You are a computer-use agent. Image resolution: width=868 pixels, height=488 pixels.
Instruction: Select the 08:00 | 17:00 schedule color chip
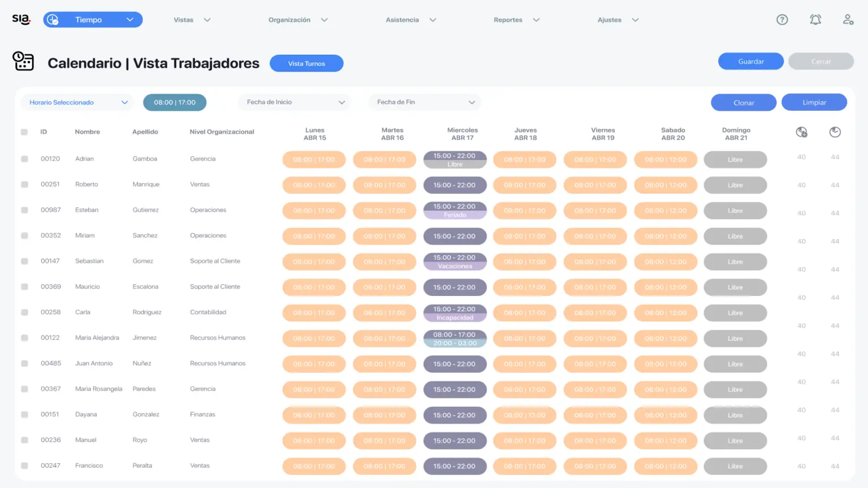(175, 102)
